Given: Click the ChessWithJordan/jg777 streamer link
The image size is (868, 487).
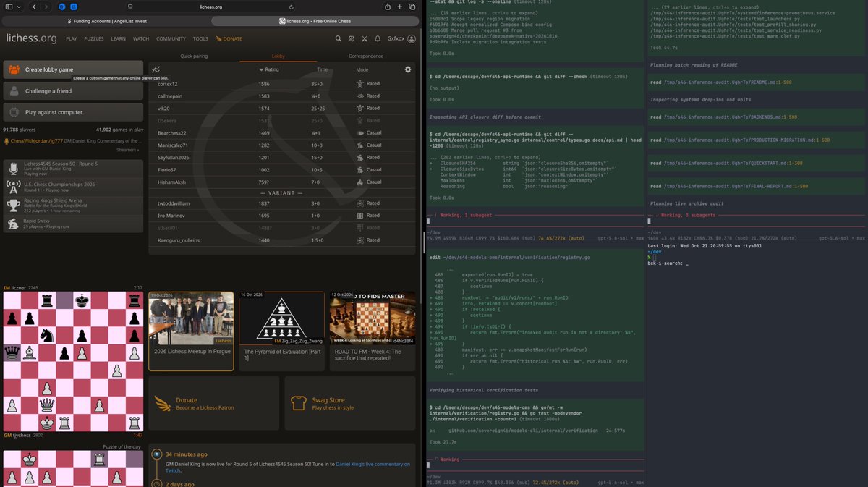Looking at the screenshot, I should [x=35, y=141].
